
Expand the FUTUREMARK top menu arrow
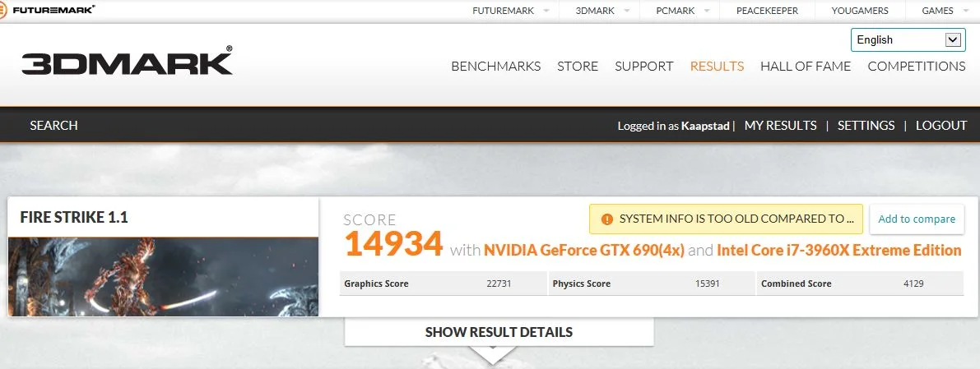(546, 11)
